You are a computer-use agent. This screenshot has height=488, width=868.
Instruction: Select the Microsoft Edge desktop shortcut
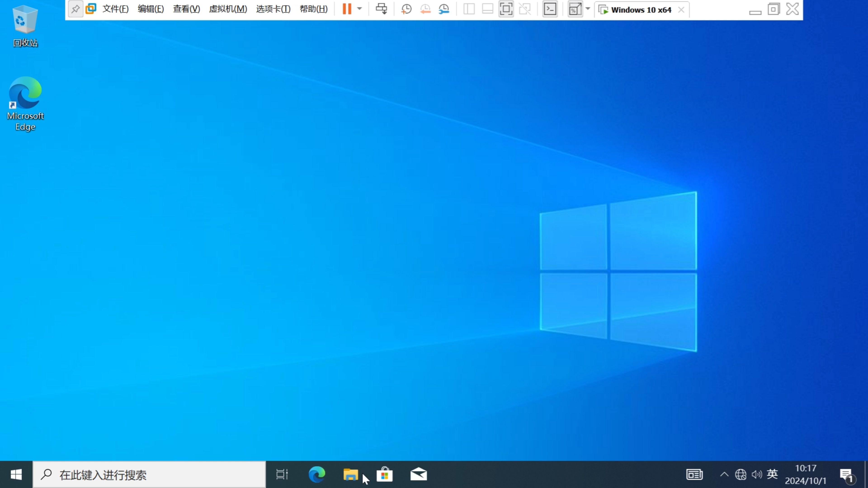25,104
